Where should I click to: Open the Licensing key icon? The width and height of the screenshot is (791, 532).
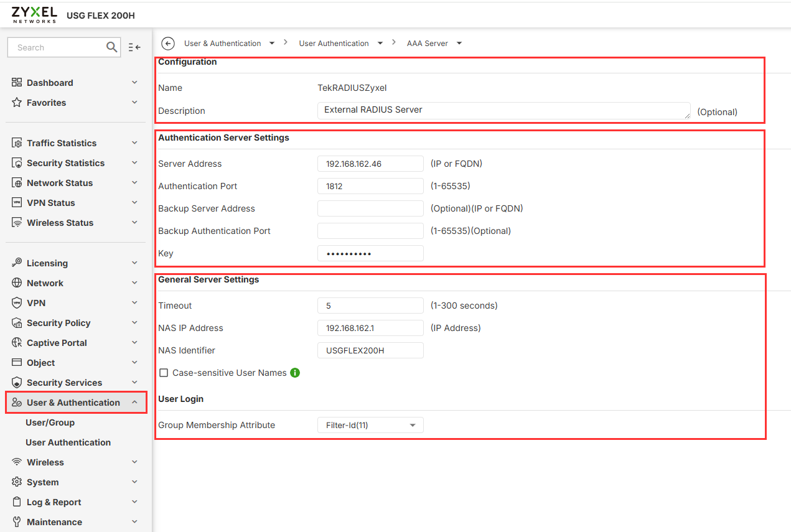(x=17, y=263)
